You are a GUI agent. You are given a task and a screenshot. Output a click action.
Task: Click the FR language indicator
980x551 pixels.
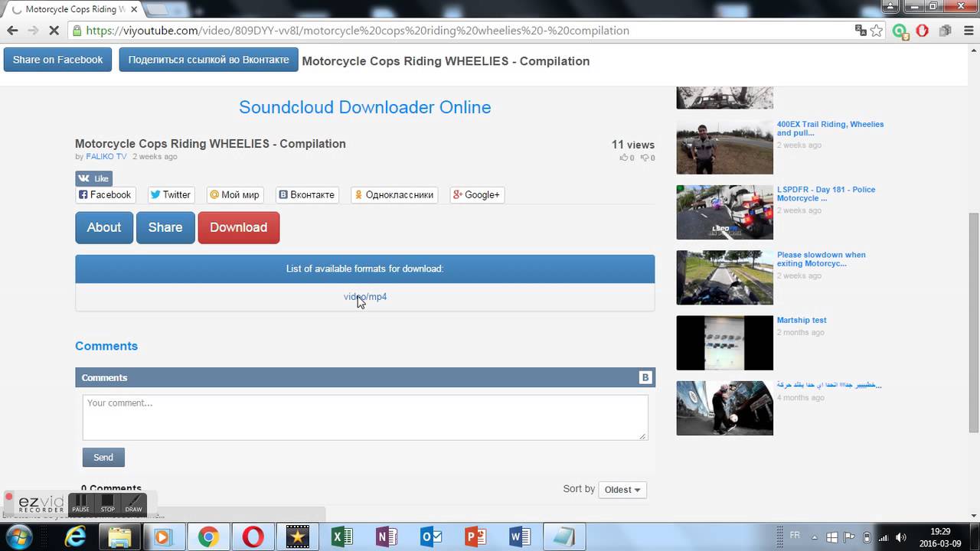pos(795,536)
